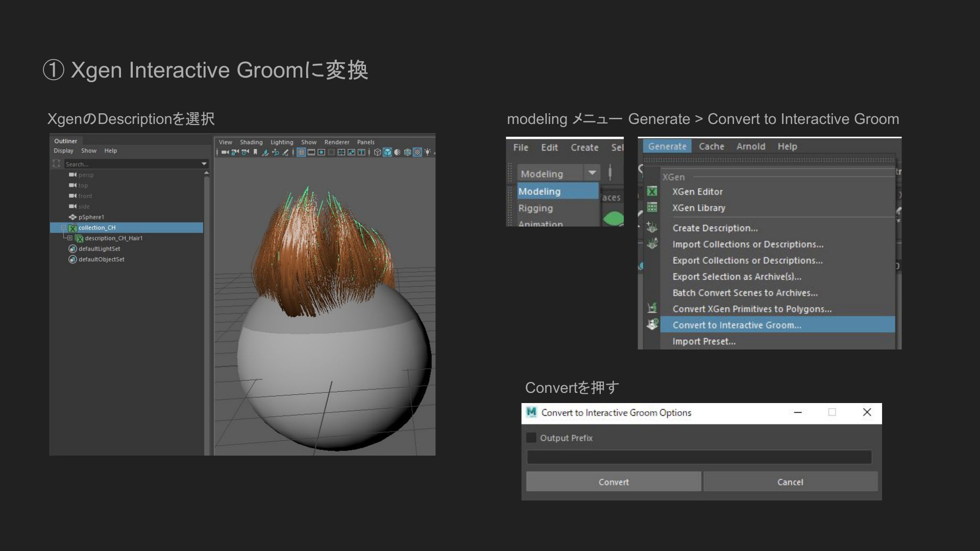Screen dimensions: 980x551
Task: Click the Output Prefix text field
Action: (699, 457)
